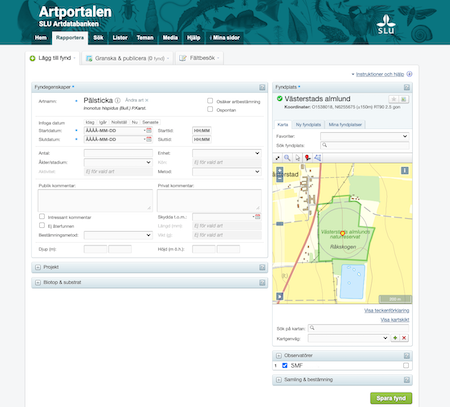
Task: Select the pointer cursor map tool
Action: (x=297, y=158)
